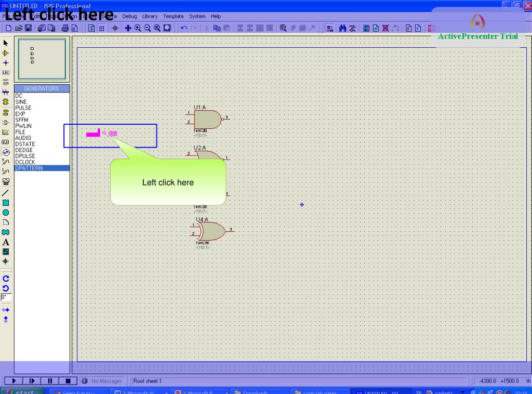Open the System menu
Viewport: 532px width, 394px height.
click(x=197, y=16)
